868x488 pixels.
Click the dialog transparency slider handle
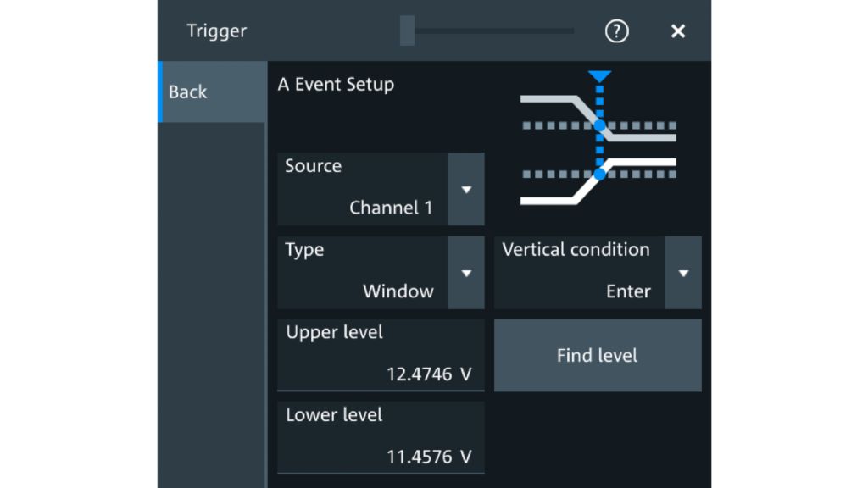[x=408, y=31]
